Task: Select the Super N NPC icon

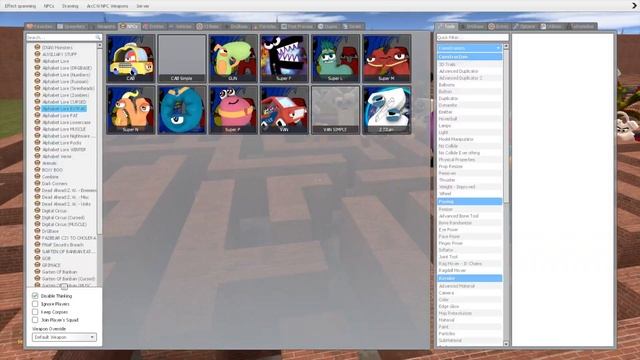Action: pos(131,110)
